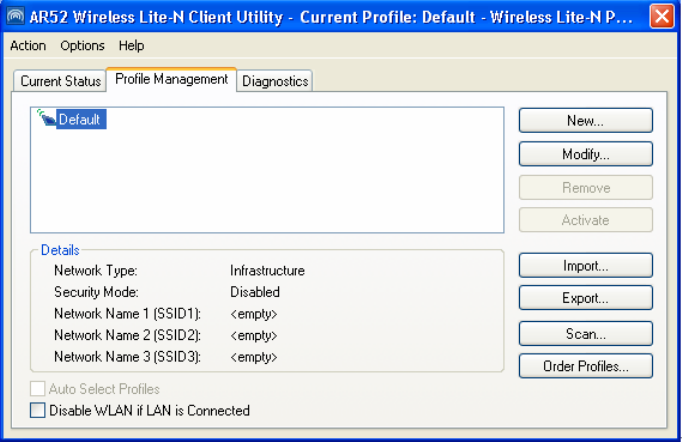
Task: Click the Security Mode Disabled value
Action: coord(254,292)
